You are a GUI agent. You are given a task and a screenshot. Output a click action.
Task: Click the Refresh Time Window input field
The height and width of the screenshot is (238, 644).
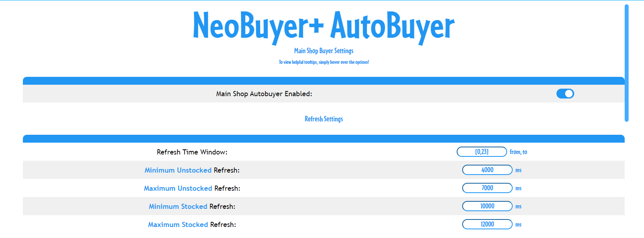tap(482, 152)
